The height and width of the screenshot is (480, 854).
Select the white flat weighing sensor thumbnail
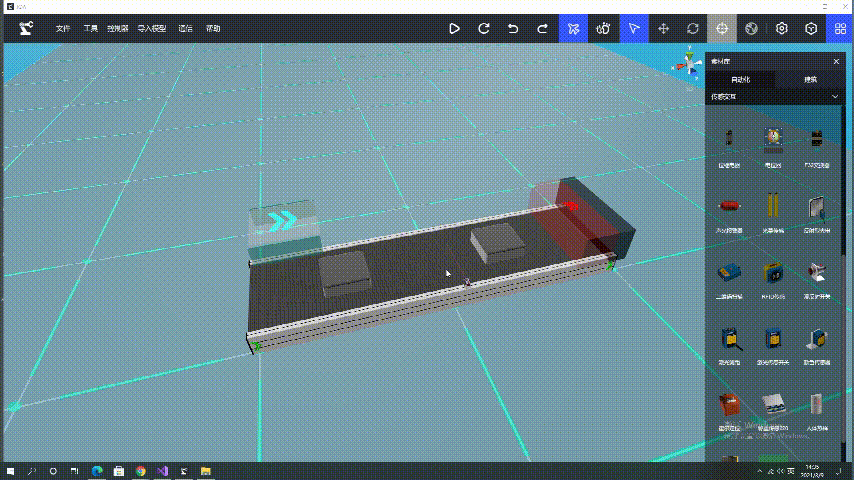click(x=773, y=404)
